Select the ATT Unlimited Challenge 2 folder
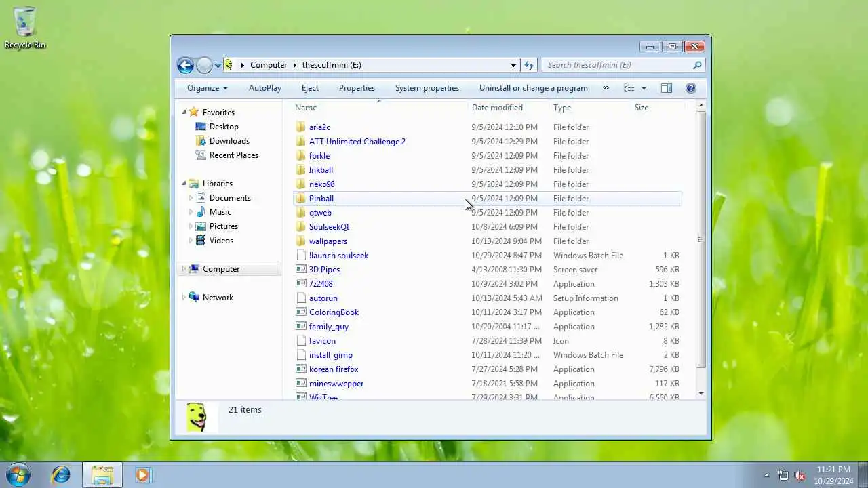The width and height of the screenshot is (868, 488). click(357, 142)
